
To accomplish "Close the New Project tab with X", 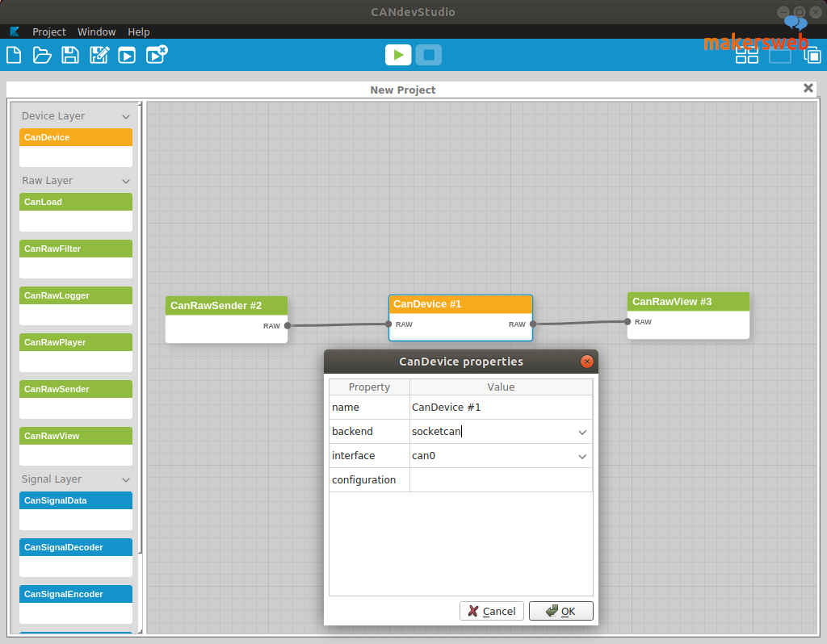I will [x=808, y=89].
